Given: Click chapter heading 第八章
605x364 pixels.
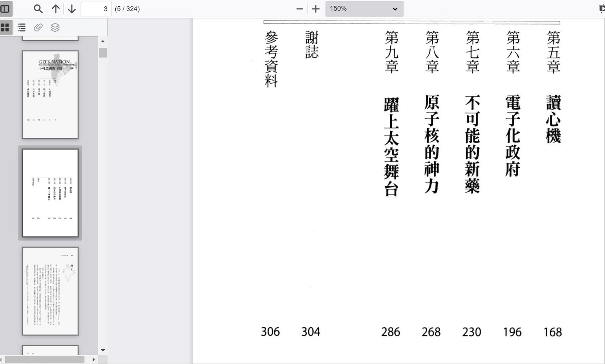Looking at the screenshot, I should [x=432, y=52].
